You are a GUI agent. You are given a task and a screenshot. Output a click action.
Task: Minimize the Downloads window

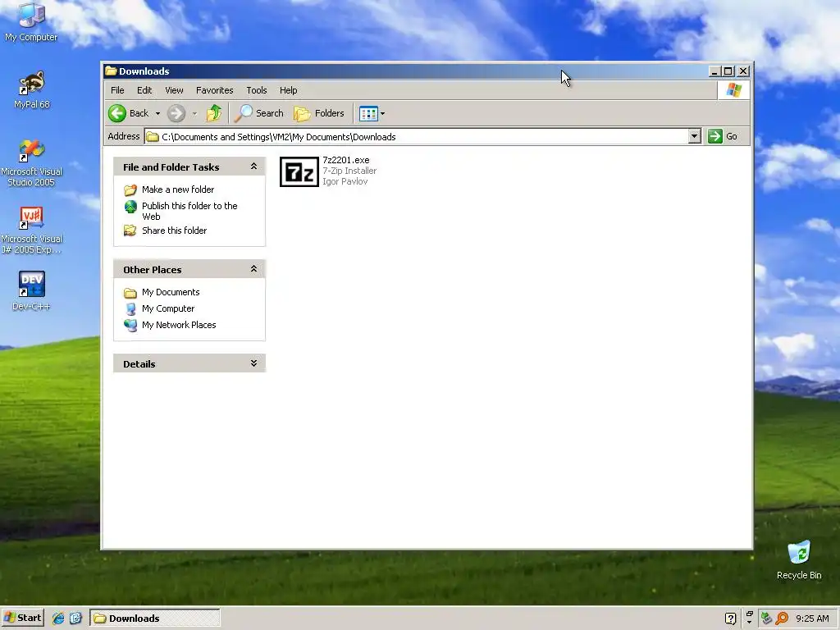(714, 71)
